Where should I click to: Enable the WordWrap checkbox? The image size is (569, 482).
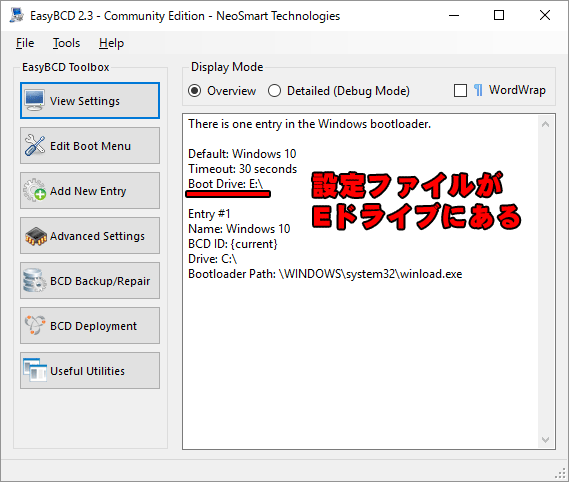[460, 90]
